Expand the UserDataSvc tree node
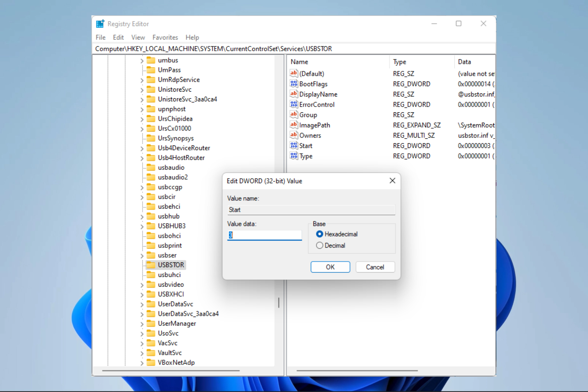The width and height of the screenshot is (588, 392). tap(142, 305)
